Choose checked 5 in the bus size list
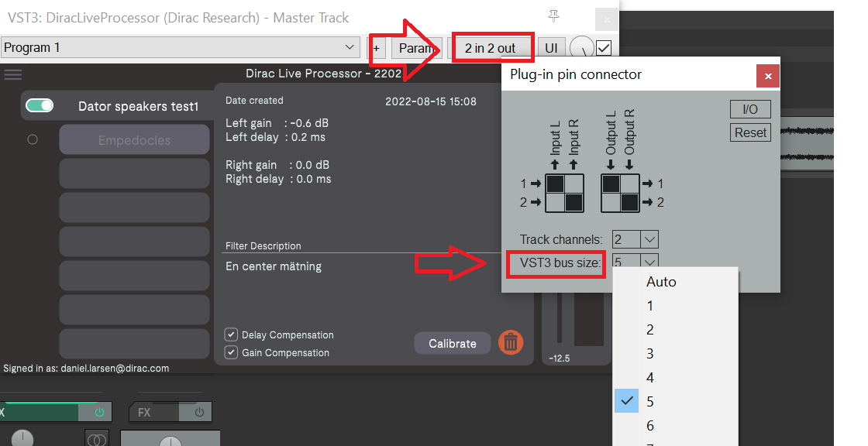The width and height of the screenshot is (868, 446). 676,401
